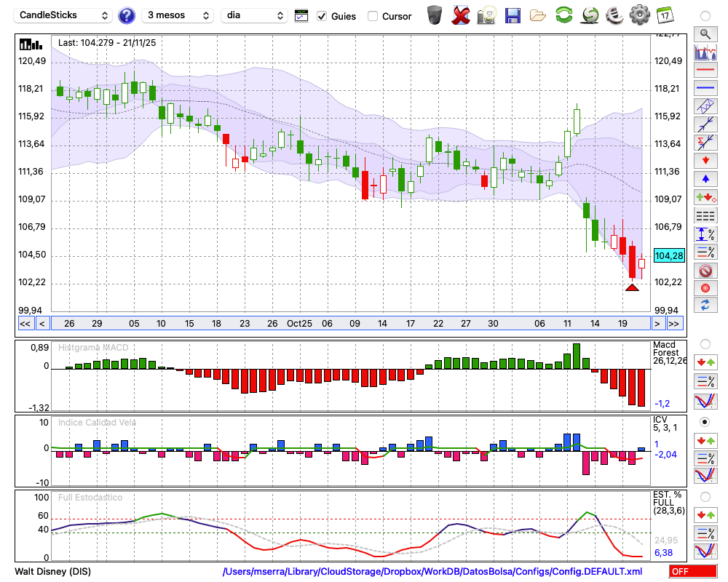728x582 pixels.
Task: Click the magnifying glass zoom tool
Action: tap(705, 33)
